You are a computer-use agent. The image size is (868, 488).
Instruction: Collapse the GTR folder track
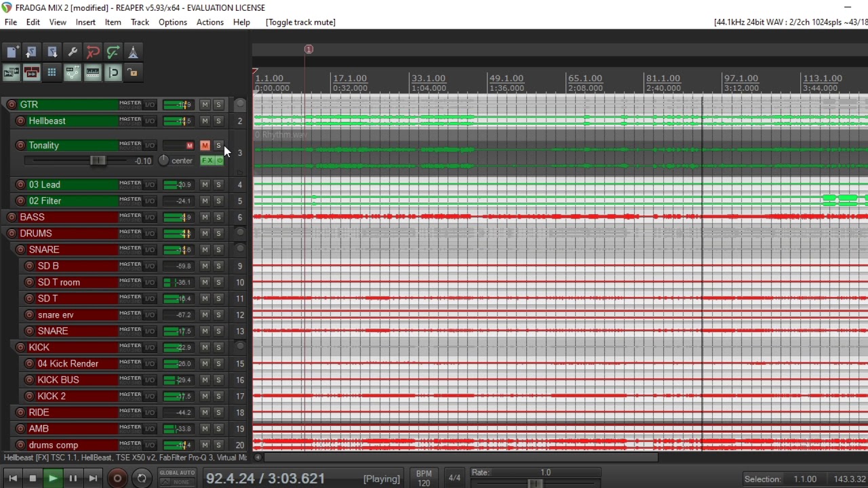(239, 104)
